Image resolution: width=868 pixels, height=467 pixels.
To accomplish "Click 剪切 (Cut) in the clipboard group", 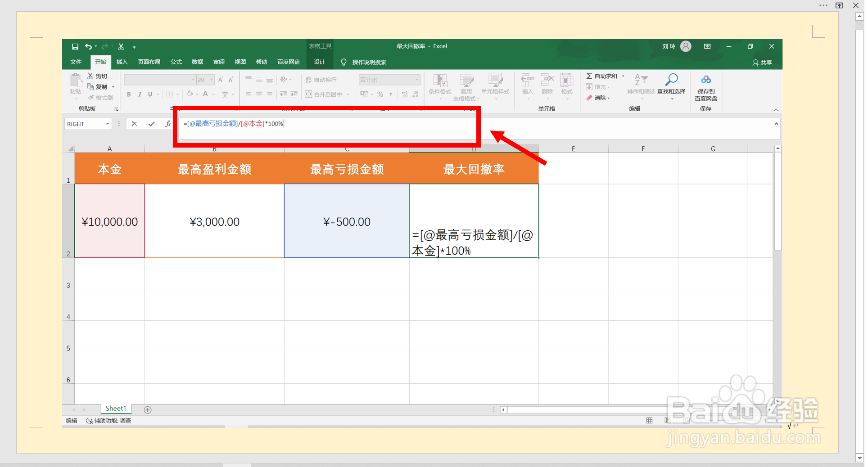I will [97, 76].
